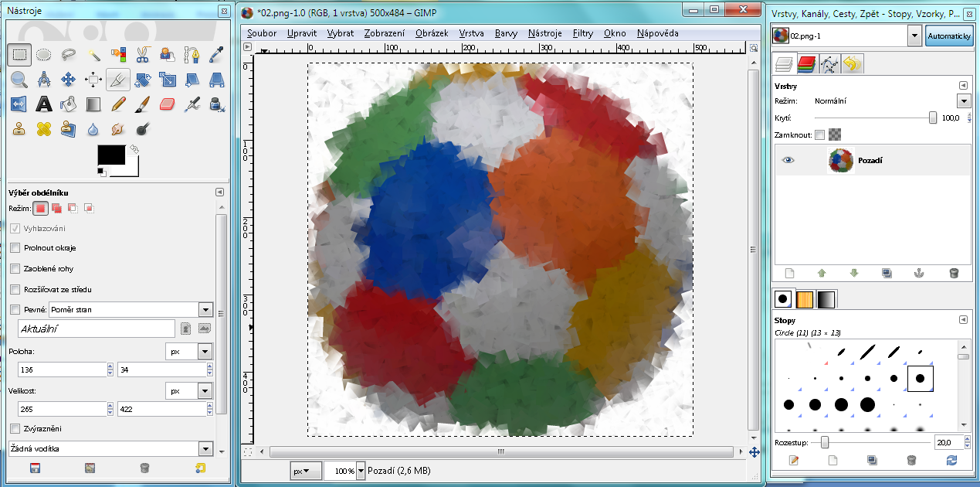
Task: Activate the Zoom magnifier tool
Action: point(19,79)
